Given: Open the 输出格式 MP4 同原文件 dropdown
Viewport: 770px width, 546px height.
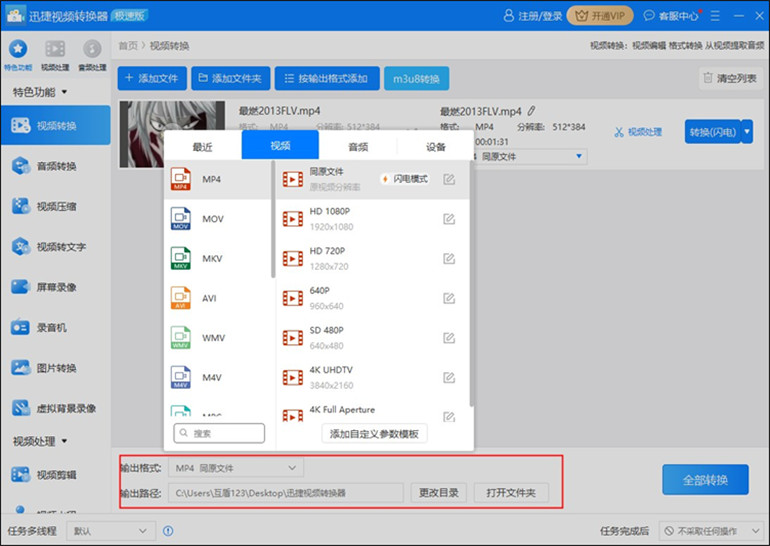Looking at the screenshot, I should [x=236, y=468].
